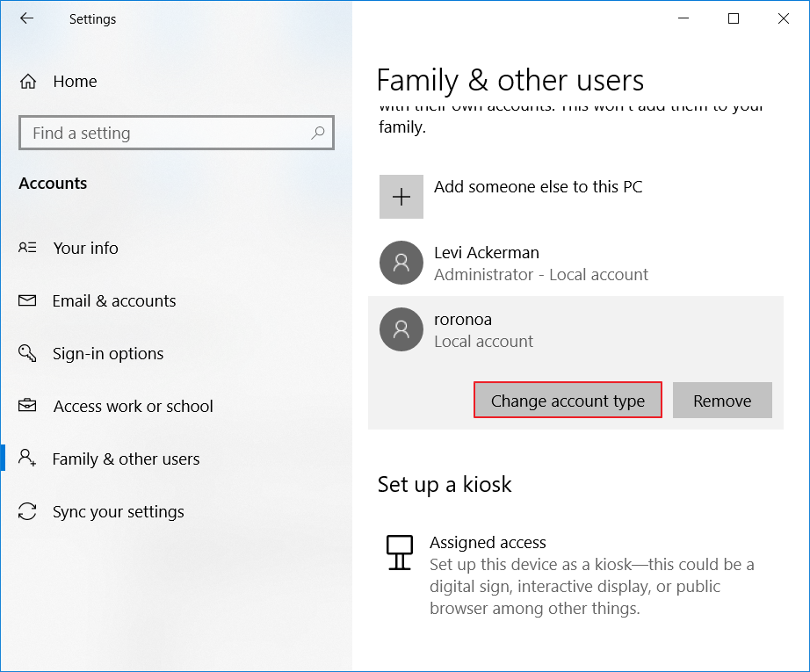Click the search magnifier icon
The height and width of the screenshot is (672, 810).
pos(318,133)
